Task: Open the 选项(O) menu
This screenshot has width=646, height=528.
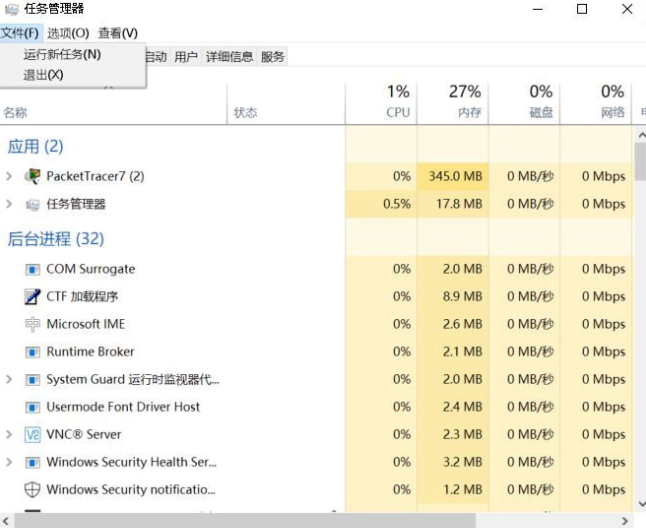Action: 68,33
